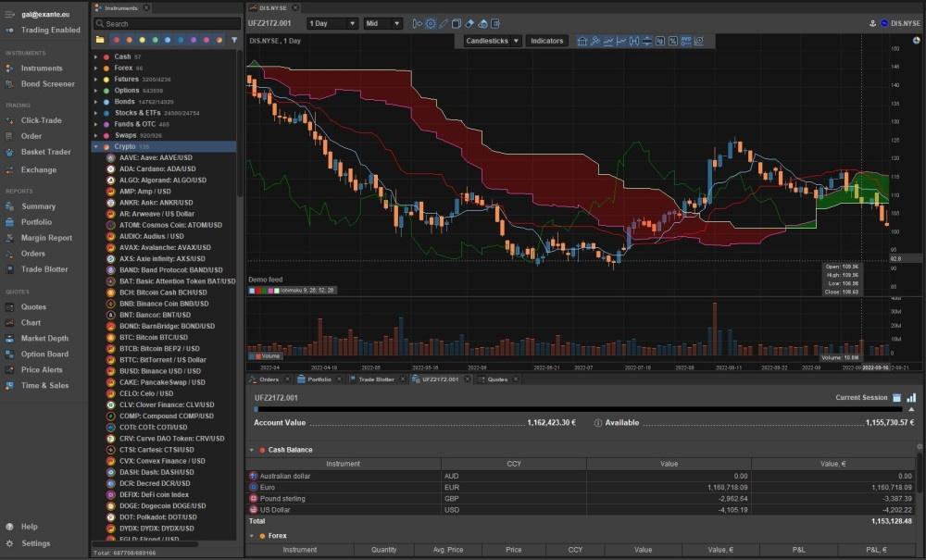Image resolution: width=926 pixels, height=560 pixels.
Task: Open Price Alerts in sidebar
Action: (x=42, y=369)
